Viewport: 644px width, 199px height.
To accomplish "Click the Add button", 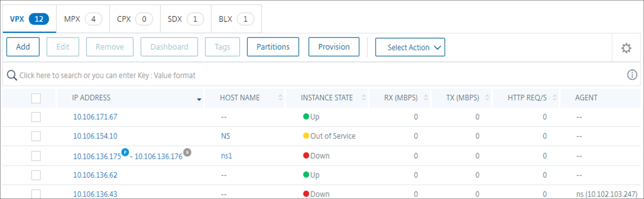I will [23, 47].
